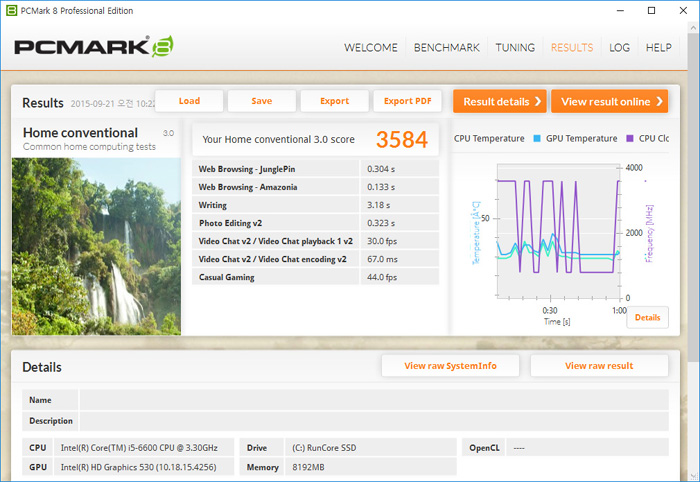Click the Intel Core i5-6600 CPU value
The height and width of the screenshot is (482, 700).
pos(139,448)
